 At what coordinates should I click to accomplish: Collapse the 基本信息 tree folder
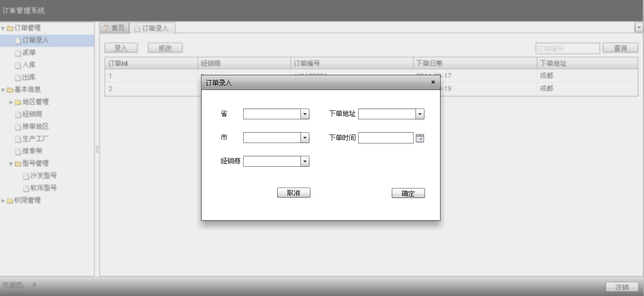[x=3, y=90]
